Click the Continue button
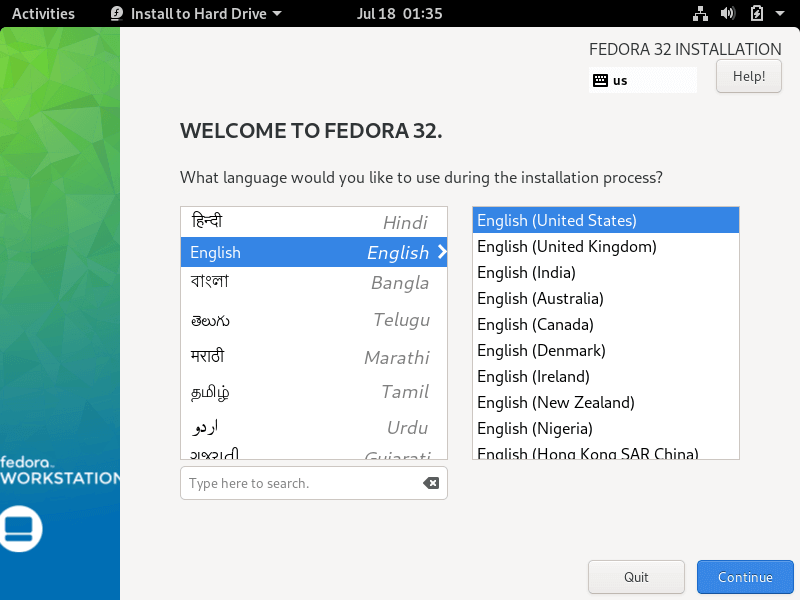 [745, 577]
